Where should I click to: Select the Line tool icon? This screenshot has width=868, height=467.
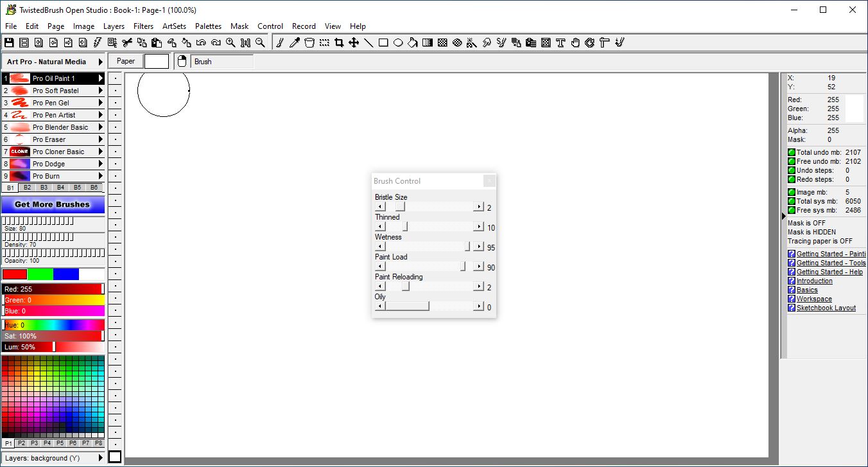tap(369, 42)
